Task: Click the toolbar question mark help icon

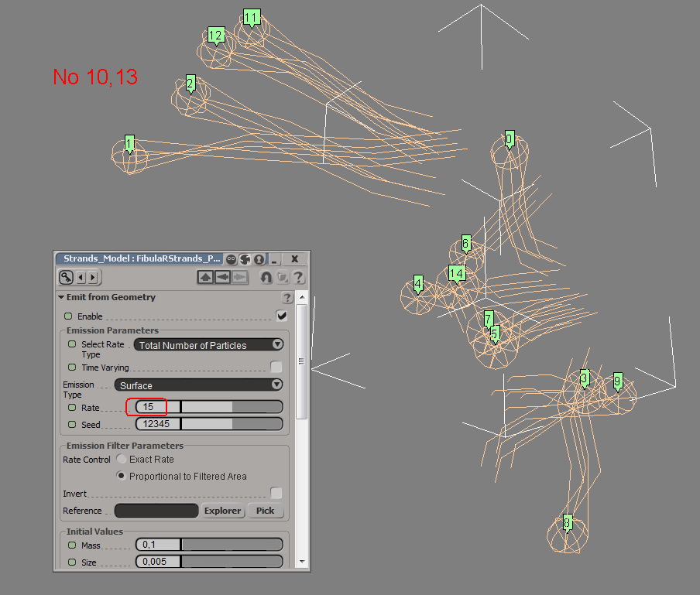Action: [x=298, y=277]
